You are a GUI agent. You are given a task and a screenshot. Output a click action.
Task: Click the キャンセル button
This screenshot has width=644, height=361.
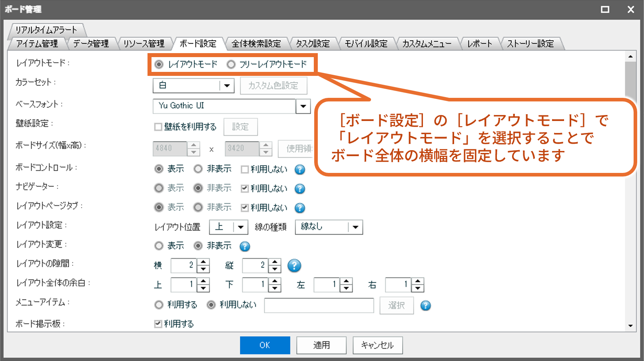tap(377, 345)
